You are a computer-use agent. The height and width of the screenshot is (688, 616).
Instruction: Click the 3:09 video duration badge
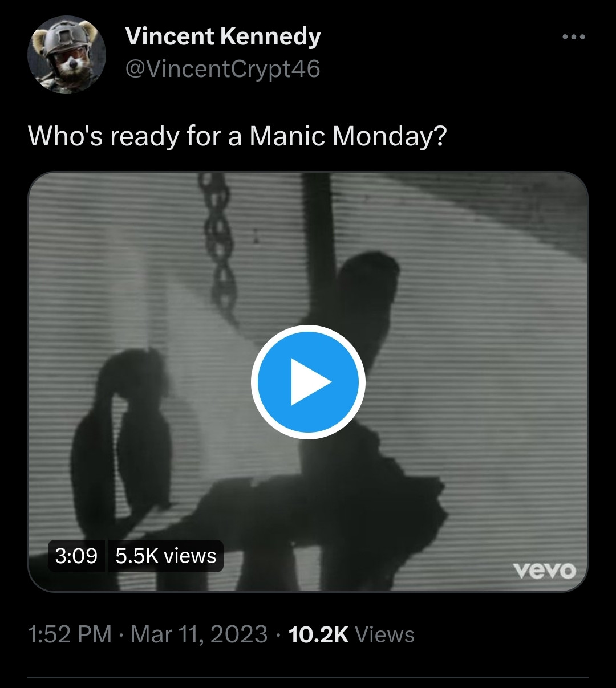point(76,556)
